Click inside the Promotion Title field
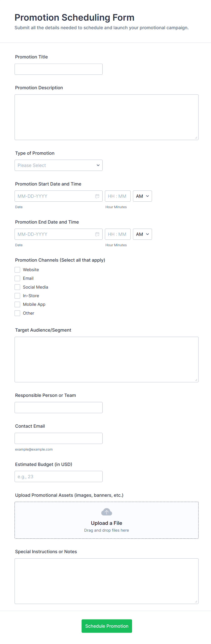Viewport: 211px width, 644px height. 59,69
